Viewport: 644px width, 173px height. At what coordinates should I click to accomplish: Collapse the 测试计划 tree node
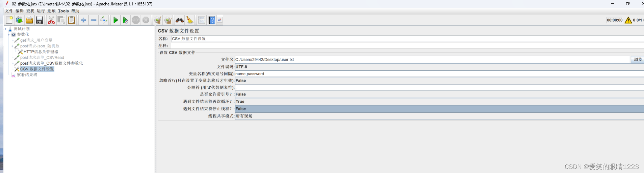click(x=6, y=29)
